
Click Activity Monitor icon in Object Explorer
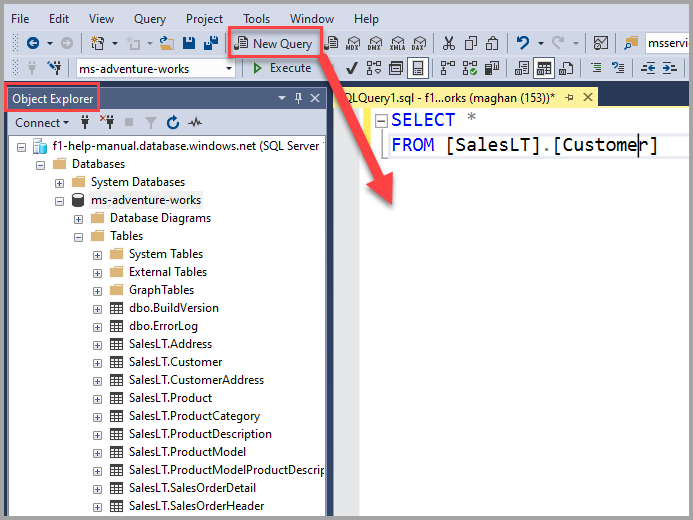coord(195,122)
